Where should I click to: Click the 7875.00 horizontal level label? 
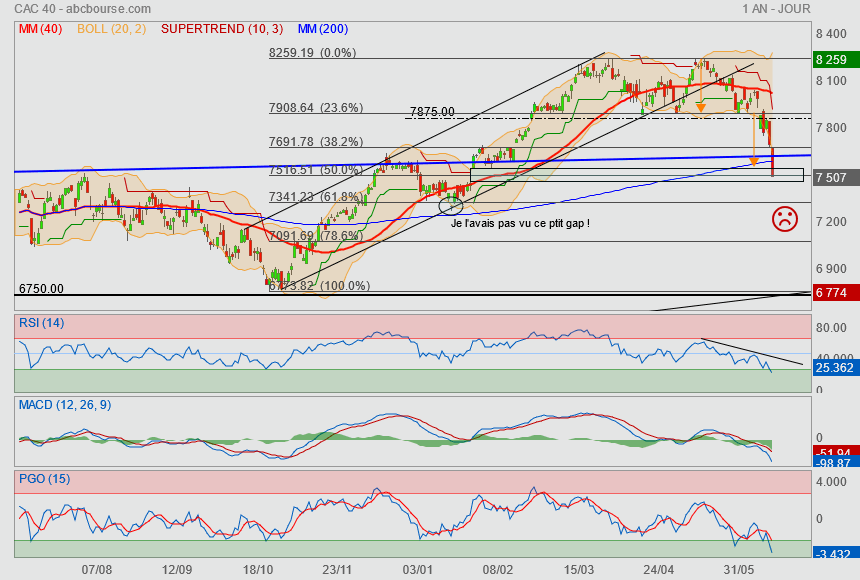(432, 112)
